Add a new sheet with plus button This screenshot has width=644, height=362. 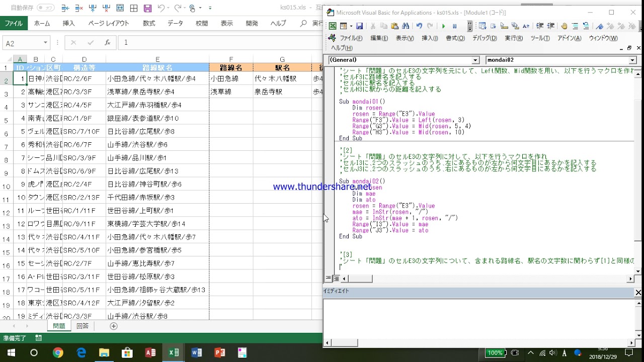pos(114,326)
